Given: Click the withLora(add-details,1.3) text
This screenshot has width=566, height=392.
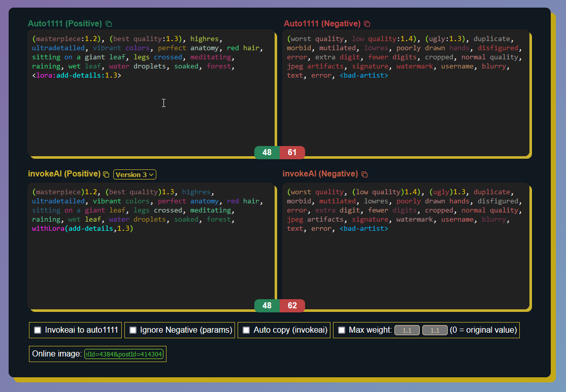Looking at the screenshot, I should tap(83, 229).
